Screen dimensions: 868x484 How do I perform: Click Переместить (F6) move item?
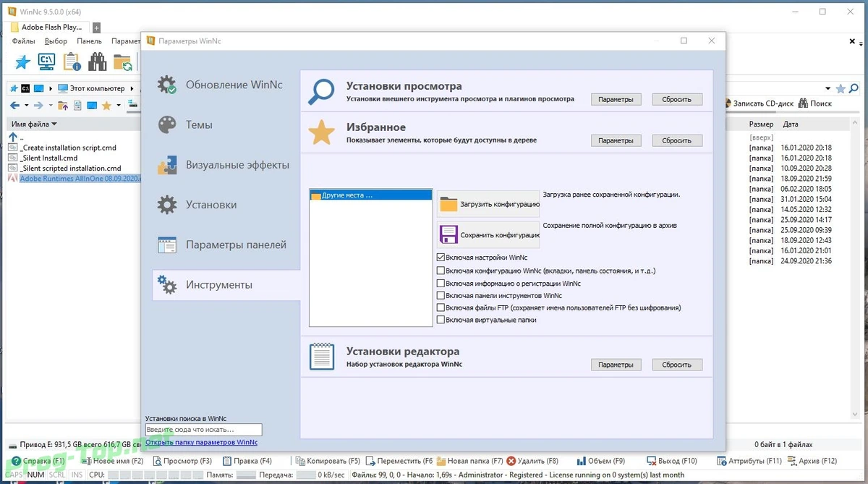tap(399, 461)
